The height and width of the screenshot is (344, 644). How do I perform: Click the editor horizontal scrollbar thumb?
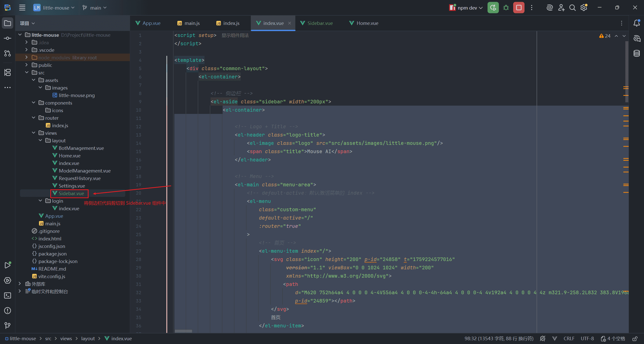[x=183, y=331]
